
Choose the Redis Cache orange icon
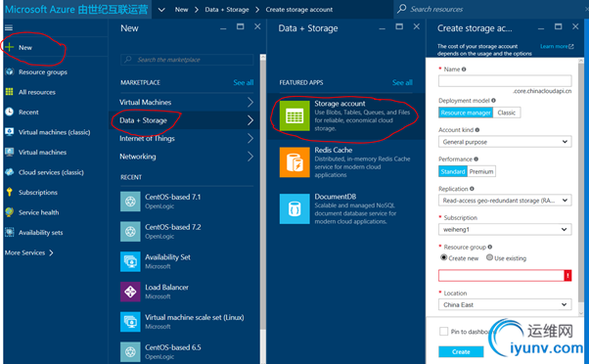click(294, 162)
